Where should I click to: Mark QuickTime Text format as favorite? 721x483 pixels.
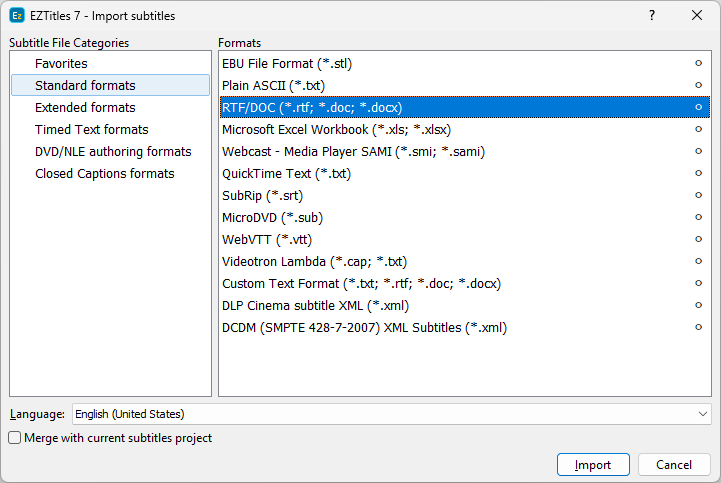click(698, 173)
